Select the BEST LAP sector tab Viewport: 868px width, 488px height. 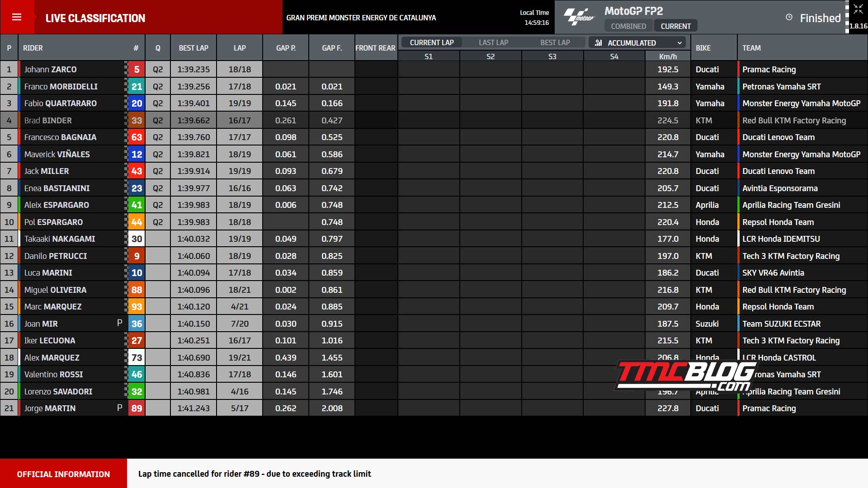tap(555, 42)
